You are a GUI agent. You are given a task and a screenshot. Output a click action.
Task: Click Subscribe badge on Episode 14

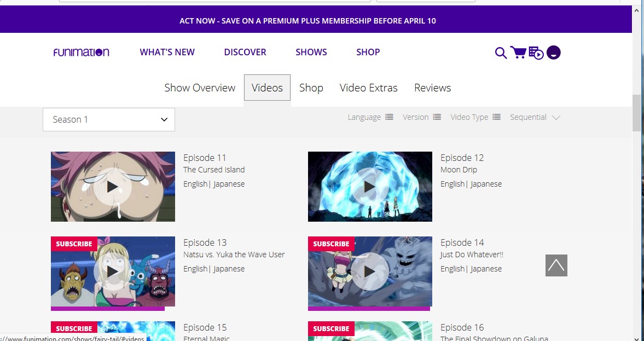coord(331,244)
